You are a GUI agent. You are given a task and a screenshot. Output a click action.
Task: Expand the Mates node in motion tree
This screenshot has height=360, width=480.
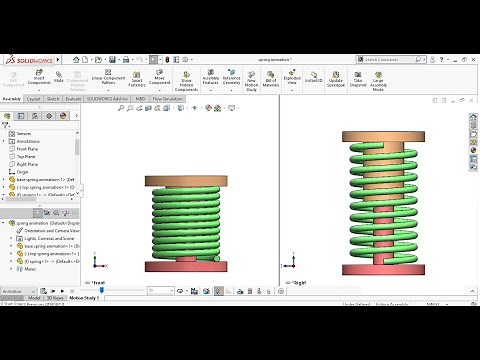(11, 269)
